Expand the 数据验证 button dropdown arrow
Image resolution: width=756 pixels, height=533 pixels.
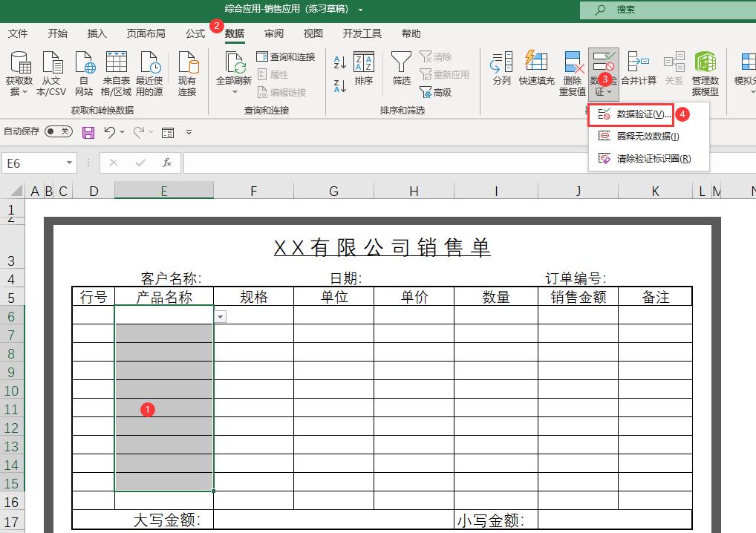tap(610, 91)
